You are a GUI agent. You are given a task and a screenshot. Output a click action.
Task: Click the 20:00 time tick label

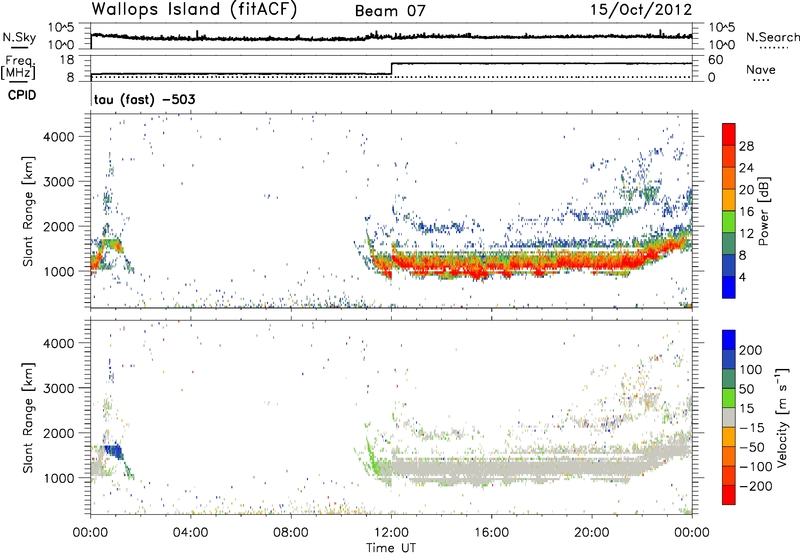(x=592, y=533)
